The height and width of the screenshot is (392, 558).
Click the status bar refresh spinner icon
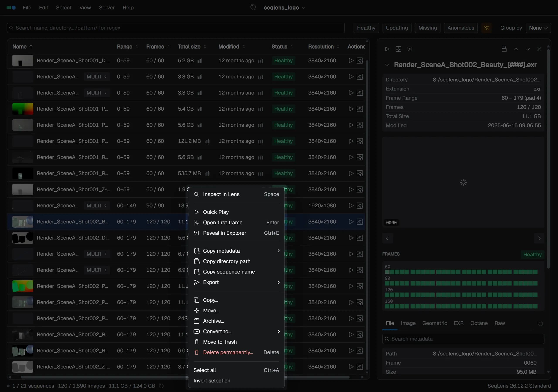coord(161,386)
